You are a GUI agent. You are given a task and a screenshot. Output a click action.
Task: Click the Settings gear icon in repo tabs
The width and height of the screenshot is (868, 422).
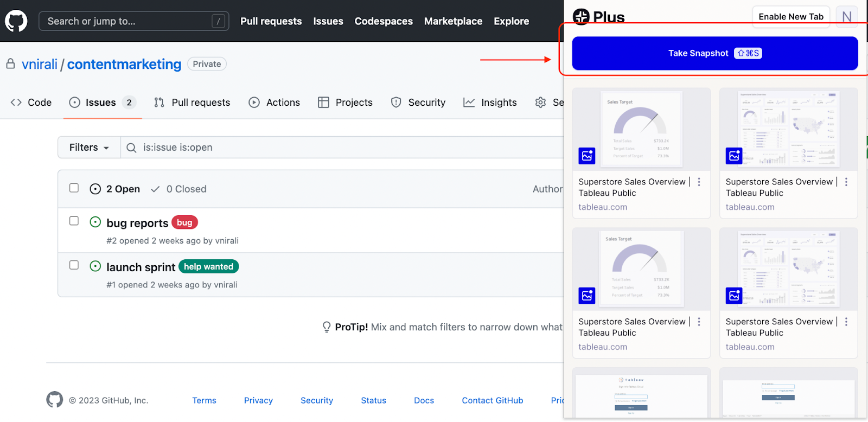tap(540, 103)
